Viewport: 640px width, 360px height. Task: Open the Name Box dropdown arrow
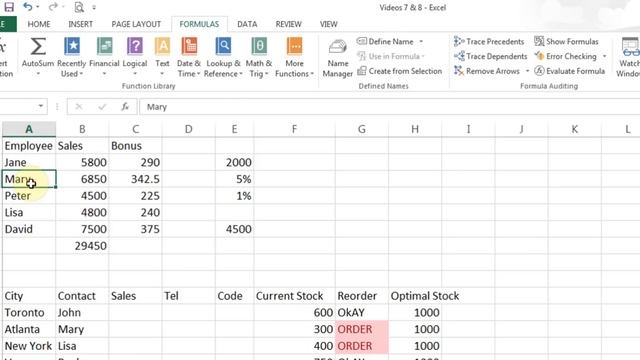tap(40, 107)
